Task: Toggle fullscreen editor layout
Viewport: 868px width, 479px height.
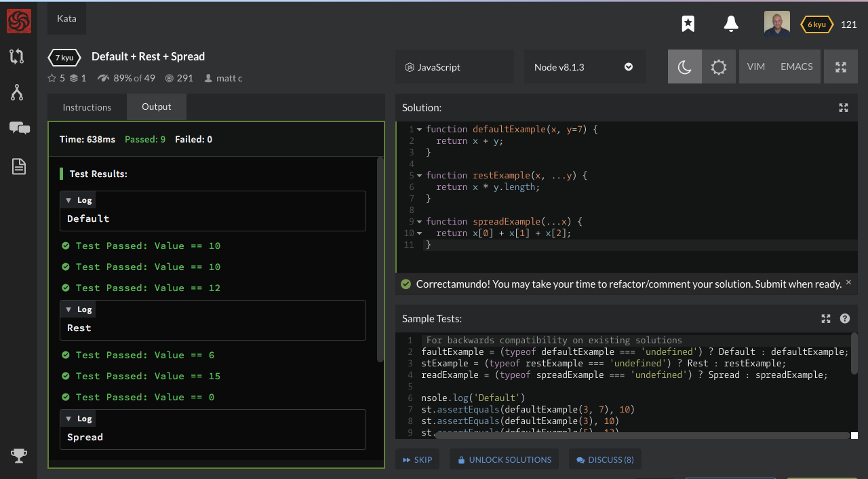Action: pos(841,66)
